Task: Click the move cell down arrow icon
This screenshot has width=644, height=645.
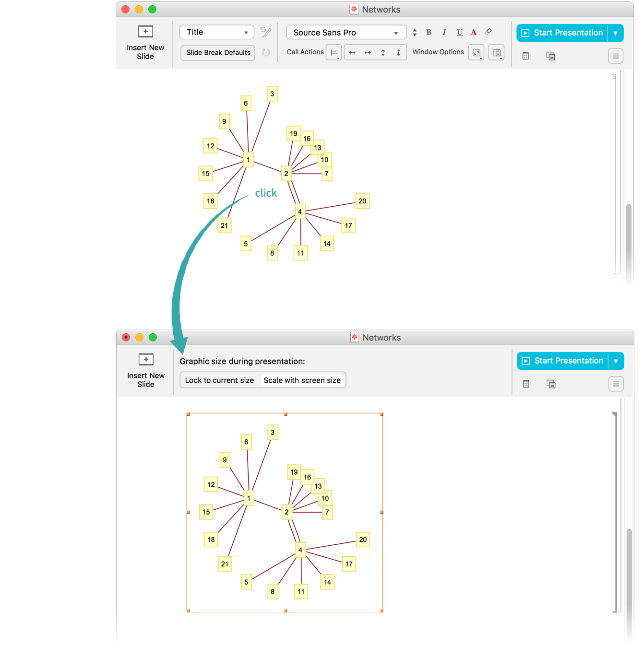Action: coord(398,52)
